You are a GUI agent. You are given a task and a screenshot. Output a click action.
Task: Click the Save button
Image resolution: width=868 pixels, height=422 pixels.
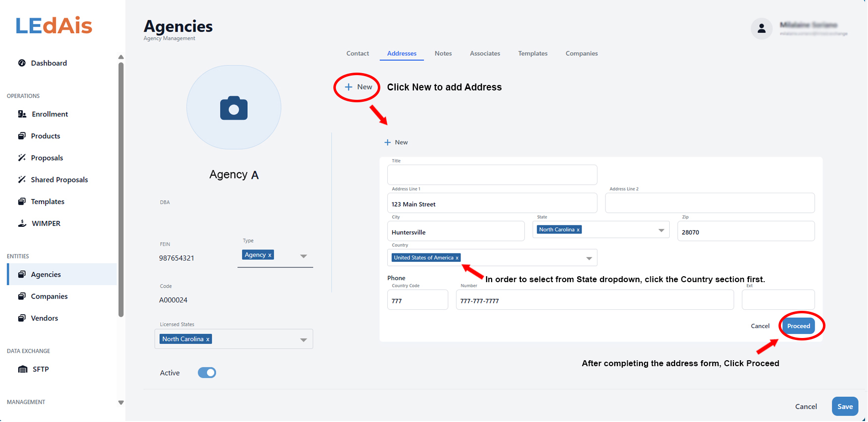click(x=845, y=407)
